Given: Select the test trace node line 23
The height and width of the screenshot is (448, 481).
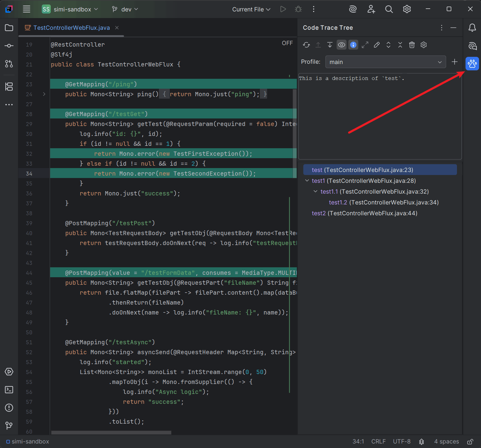Looking at the screenshot, I should pos(380,170).
